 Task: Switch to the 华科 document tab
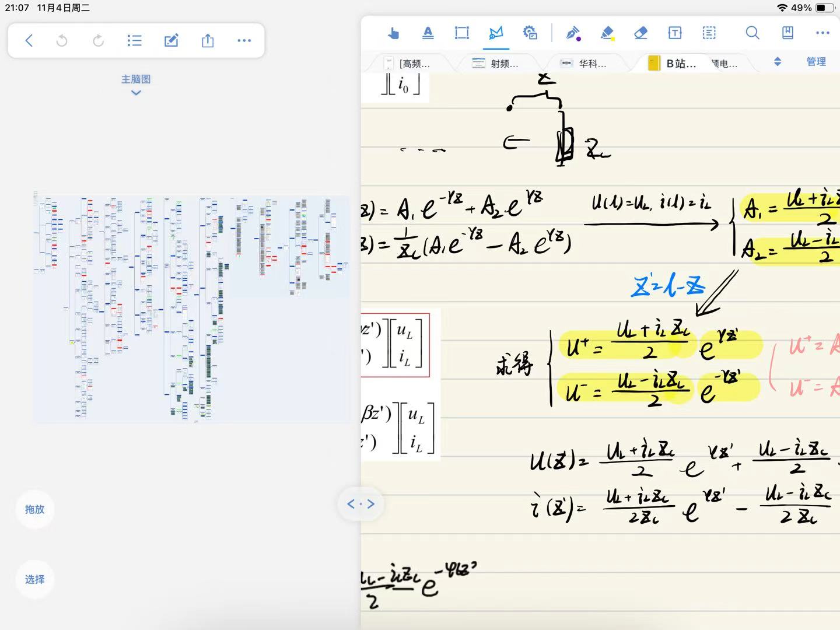584,64
